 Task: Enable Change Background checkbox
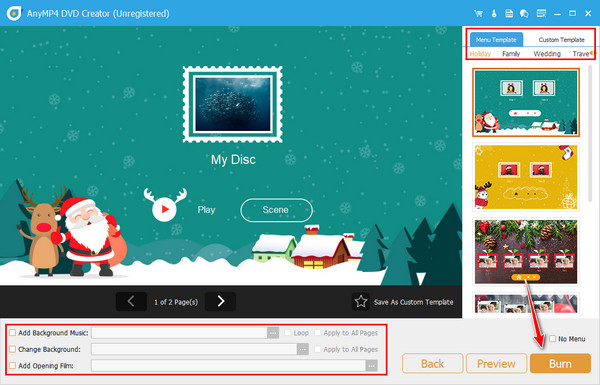point(13,349)
